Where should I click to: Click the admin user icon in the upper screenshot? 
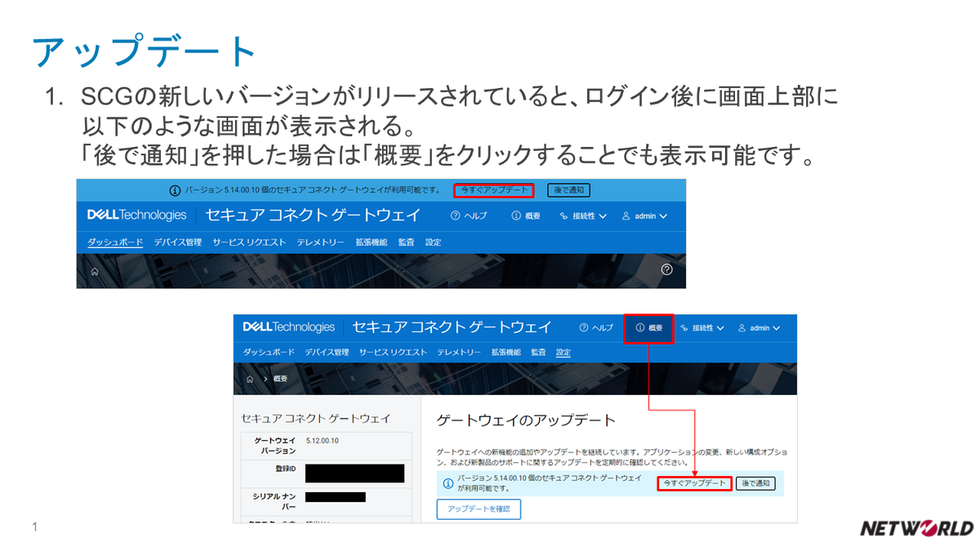coord(626,216)
